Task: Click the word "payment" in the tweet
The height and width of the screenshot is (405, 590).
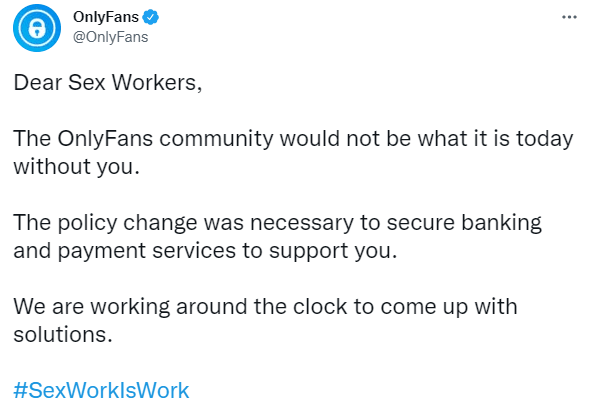Action: tap(102, 251)
